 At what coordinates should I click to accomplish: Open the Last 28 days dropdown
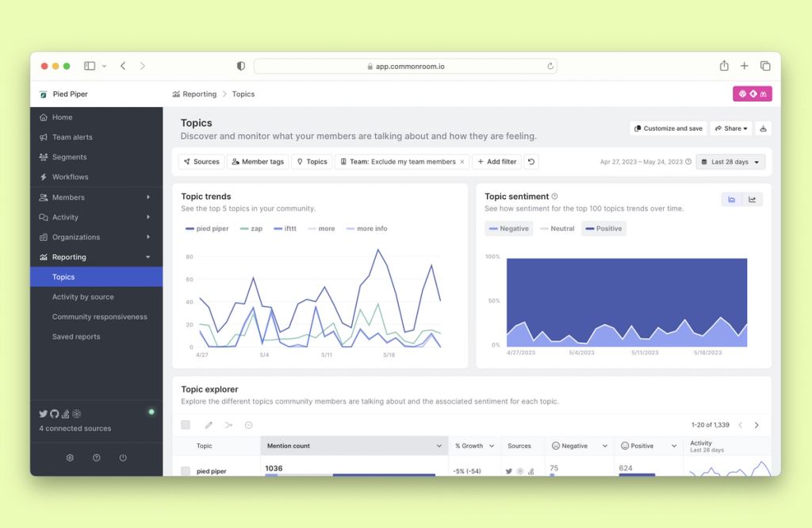point(730,162)
